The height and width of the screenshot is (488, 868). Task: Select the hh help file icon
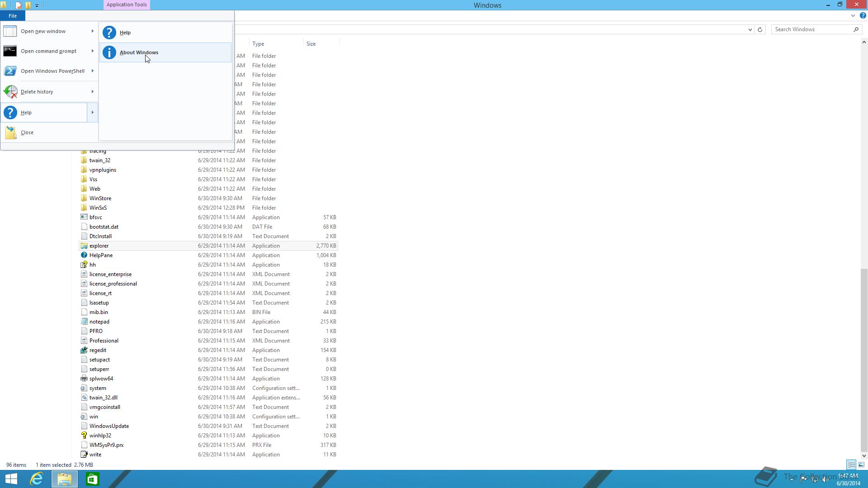pos(84,265)
